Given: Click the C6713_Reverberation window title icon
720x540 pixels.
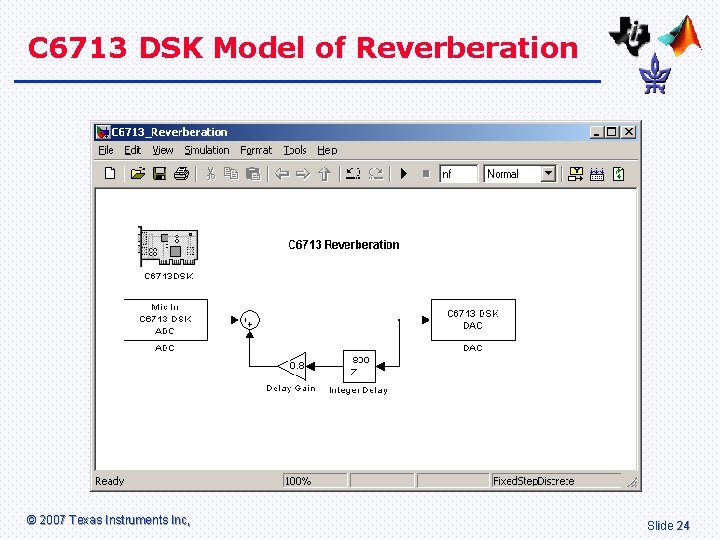Looking at the screenshot, I should [102, 132].
